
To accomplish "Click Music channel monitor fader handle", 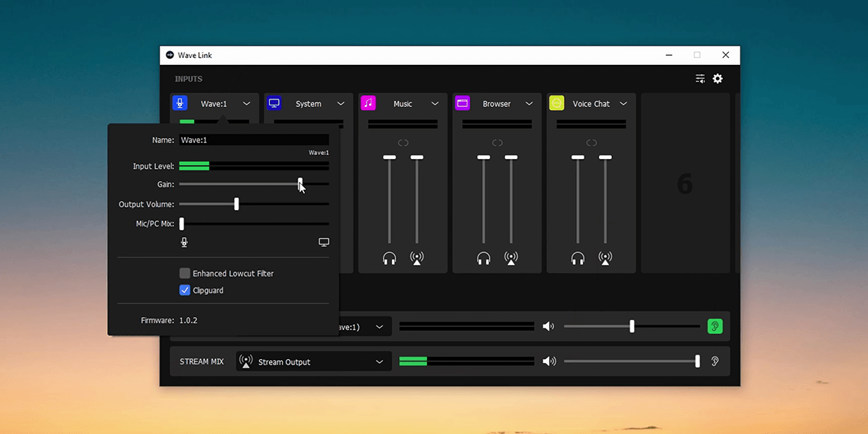I will (x=390, y=157).
